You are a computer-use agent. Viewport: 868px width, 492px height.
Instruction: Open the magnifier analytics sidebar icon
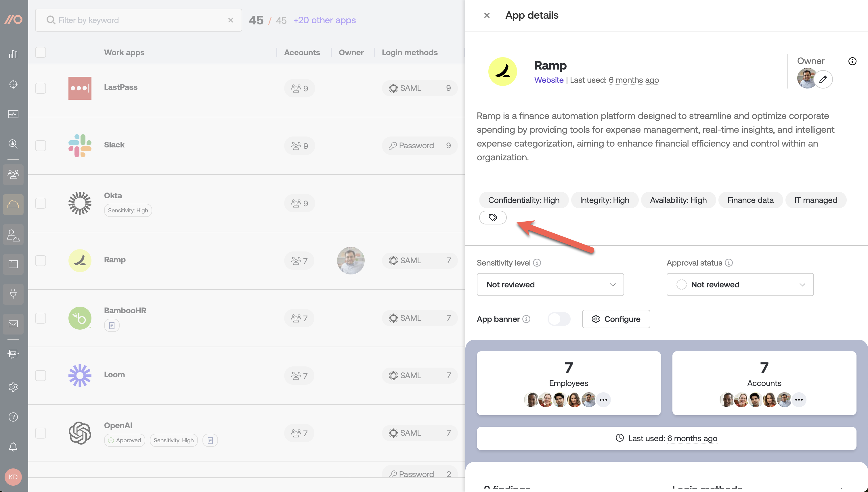13,144
